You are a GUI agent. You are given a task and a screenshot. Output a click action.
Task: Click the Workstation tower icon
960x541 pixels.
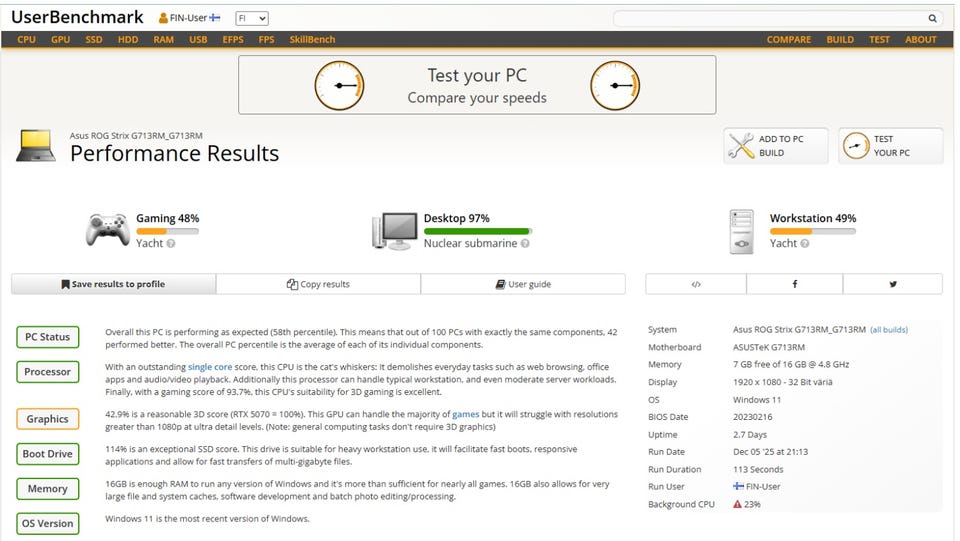coord(741,231)
